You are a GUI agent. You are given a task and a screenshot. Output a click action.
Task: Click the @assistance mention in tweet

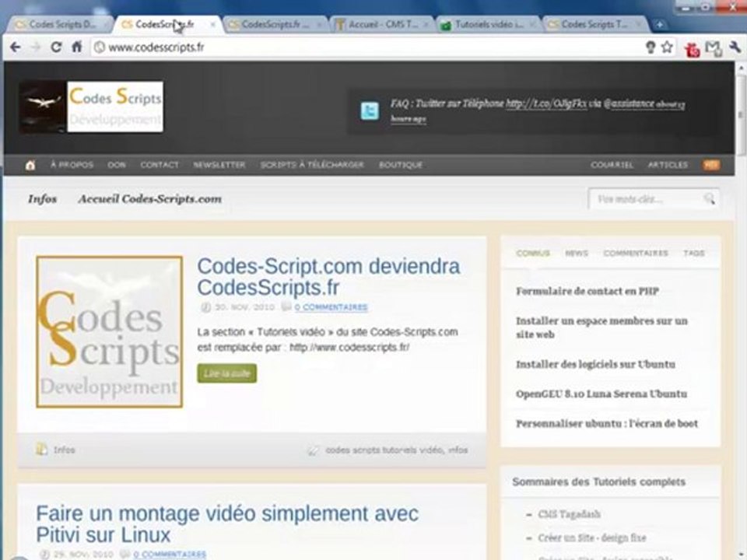click(x=629, y=103)
